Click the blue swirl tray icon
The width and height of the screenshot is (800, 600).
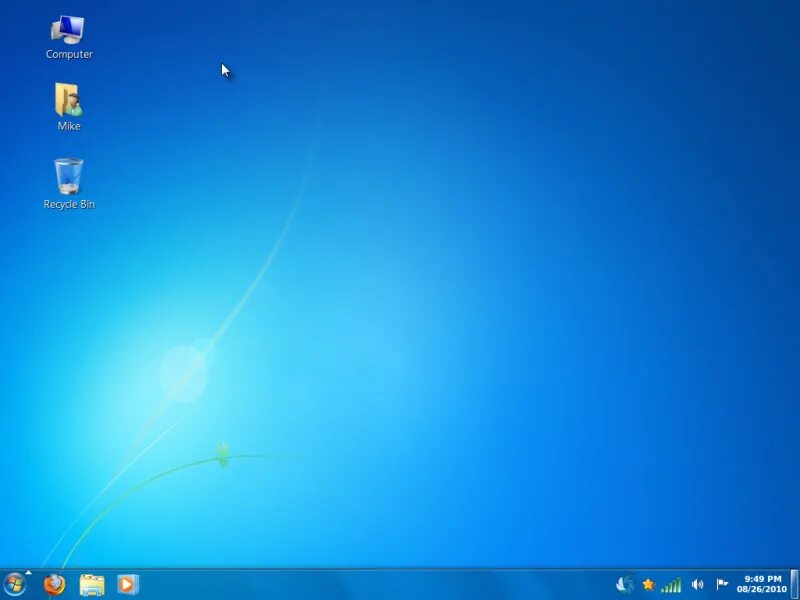pos(626,584)
